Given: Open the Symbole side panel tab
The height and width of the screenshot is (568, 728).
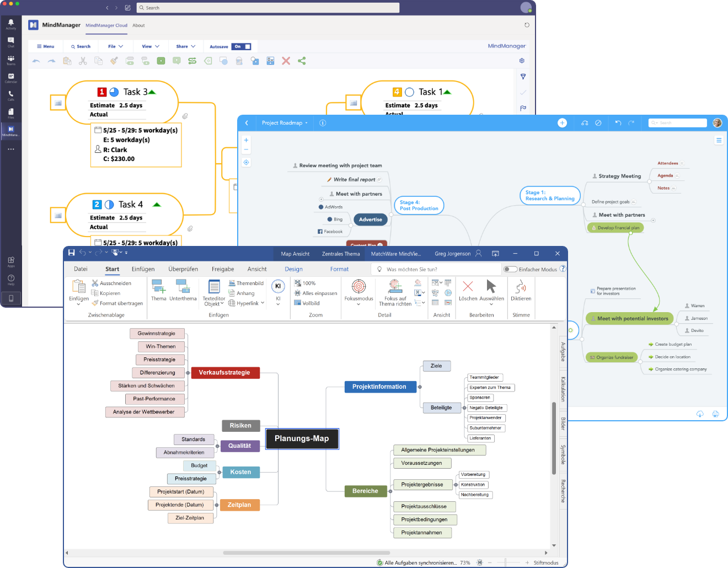Looking at the screenshot, I should point(563,455).
